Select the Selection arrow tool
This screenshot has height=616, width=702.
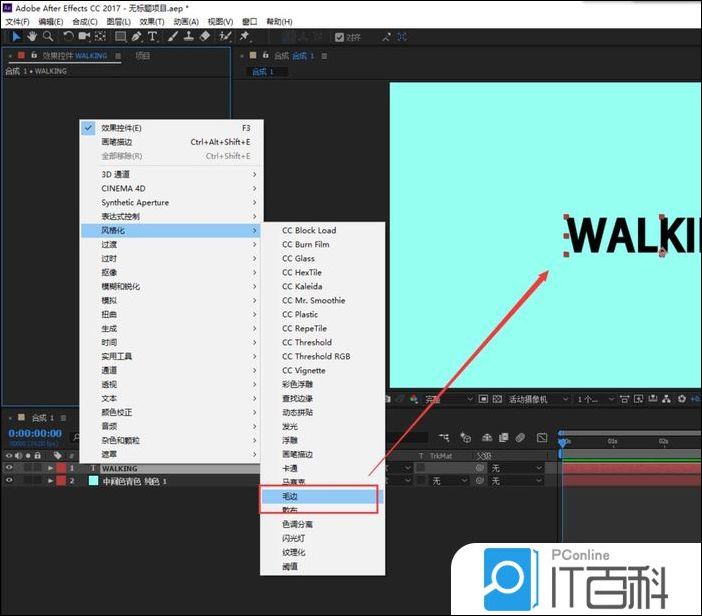click(16, 37)
